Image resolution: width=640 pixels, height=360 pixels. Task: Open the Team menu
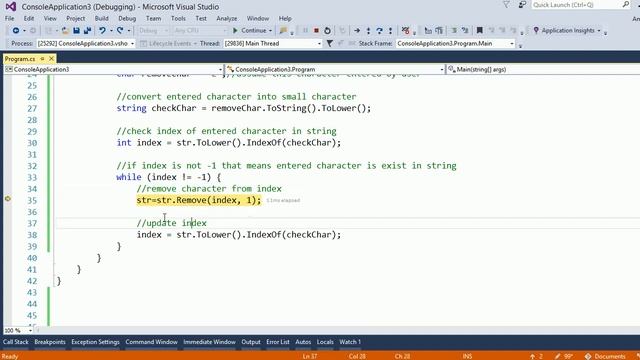coord(153,18)
